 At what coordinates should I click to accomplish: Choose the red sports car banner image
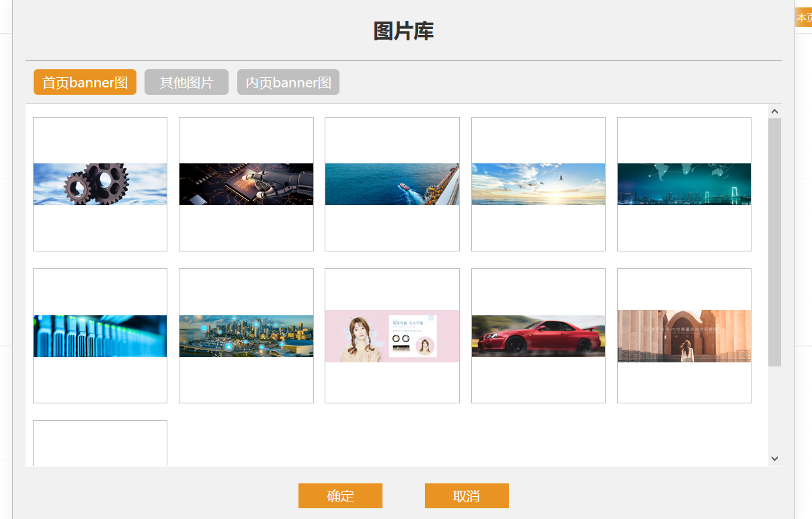(x=538, y=335)
